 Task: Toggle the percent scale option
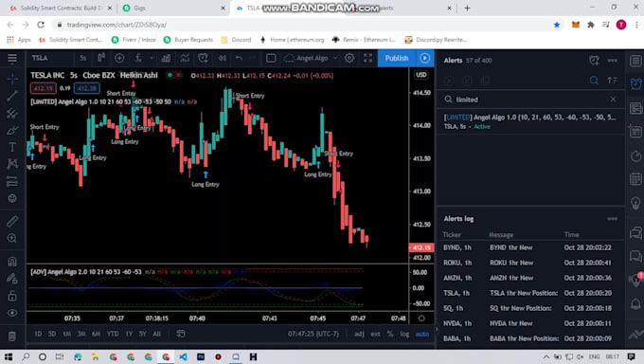click(x=390, y=334)
